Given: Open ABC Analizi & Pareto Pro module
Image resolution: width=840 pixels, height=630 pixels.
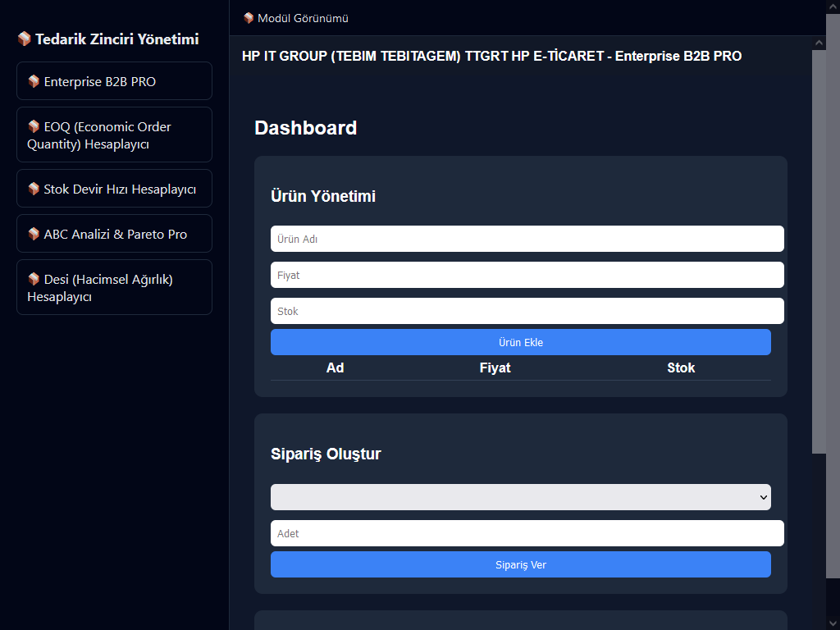Looking at the screenshot, I should click(114, 234).
